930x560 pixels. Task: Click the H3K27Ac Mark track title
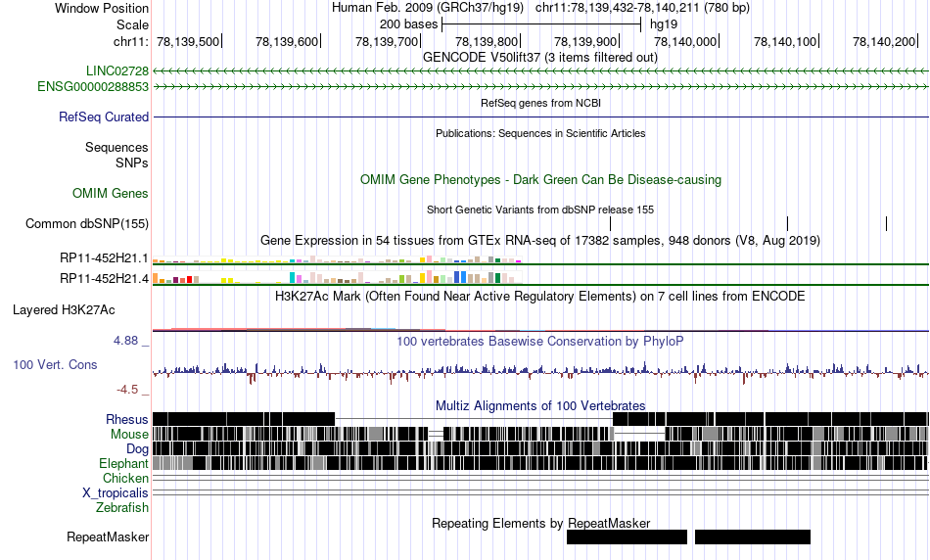[540, 296]
